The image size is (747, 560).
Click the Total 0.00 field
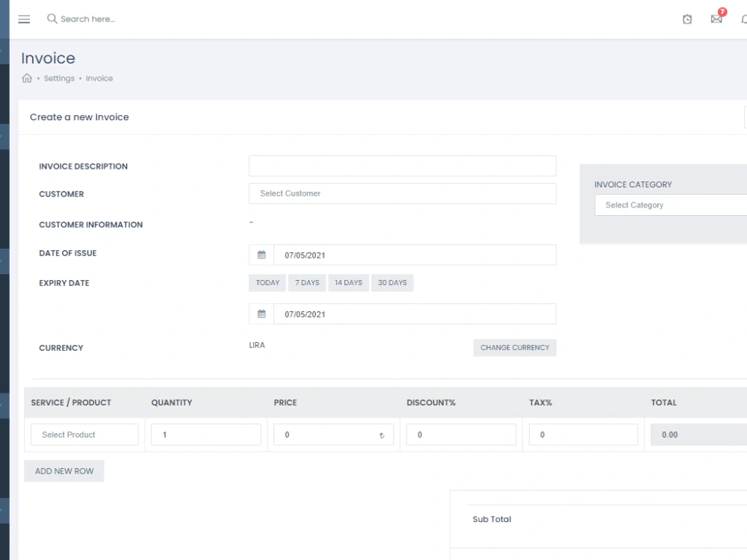coord(698,435)
